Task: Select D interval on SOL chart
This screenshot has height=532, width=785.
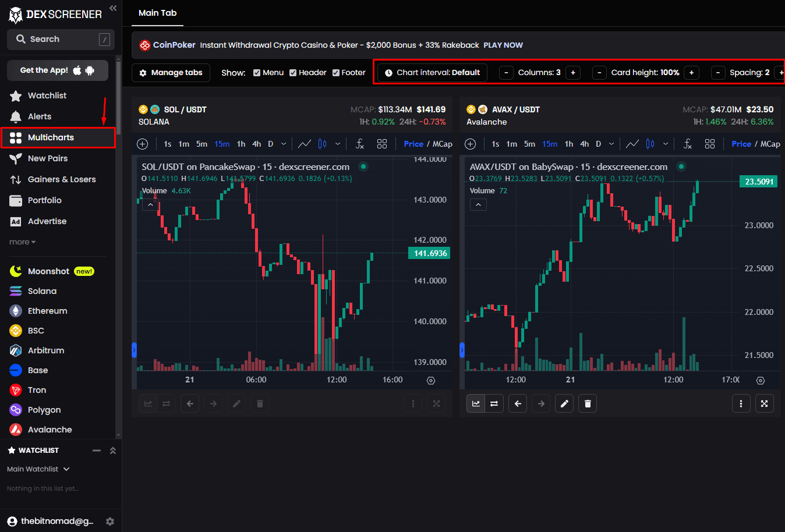Action: [270, 144]
